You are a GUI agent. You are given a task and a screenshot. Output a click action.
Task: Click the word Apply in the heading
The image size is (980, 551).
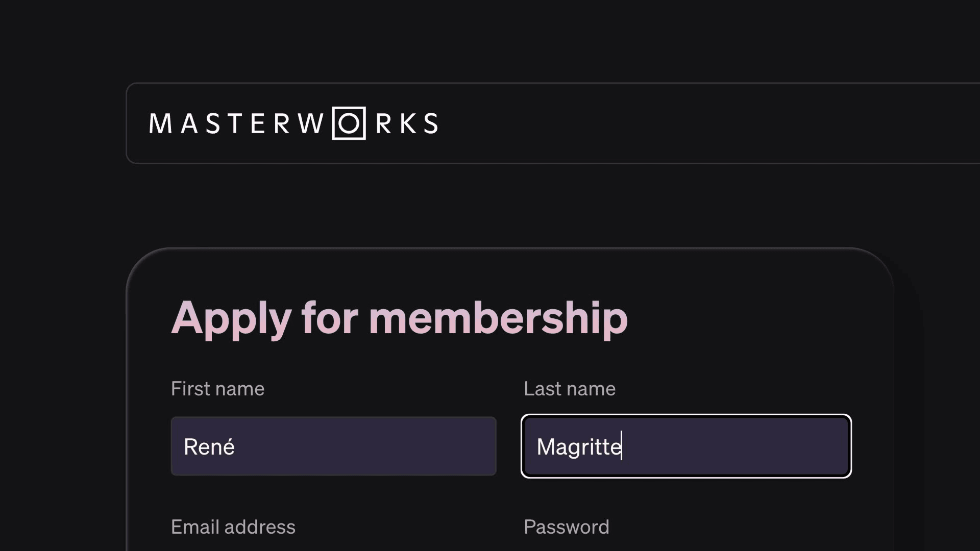(231, 318)
